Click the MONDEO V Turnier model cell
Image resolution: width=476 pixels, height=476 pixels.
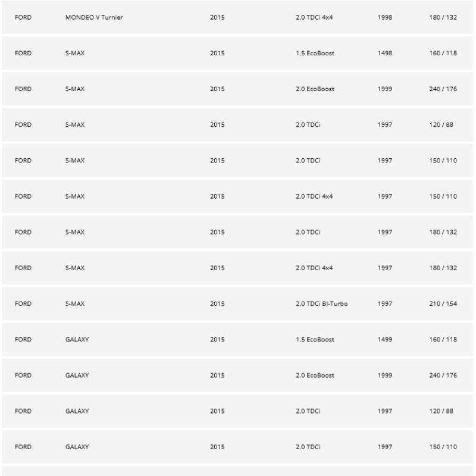(x=94, y=17)
